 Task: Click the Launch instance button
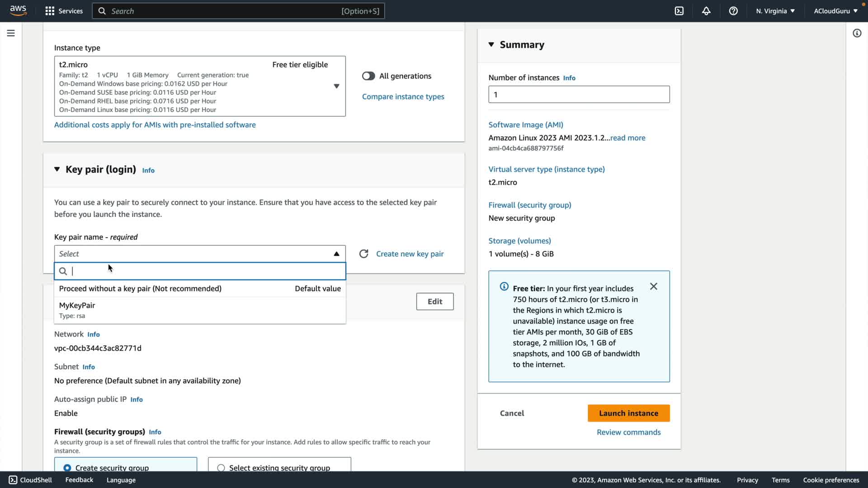tap(628, 413)
